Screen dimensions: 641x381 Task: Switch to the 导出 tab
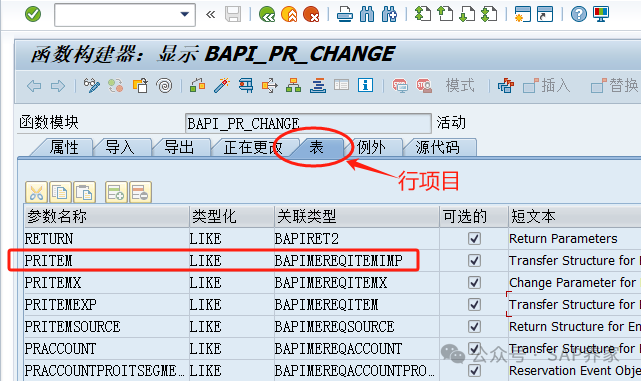click(179, 147)
